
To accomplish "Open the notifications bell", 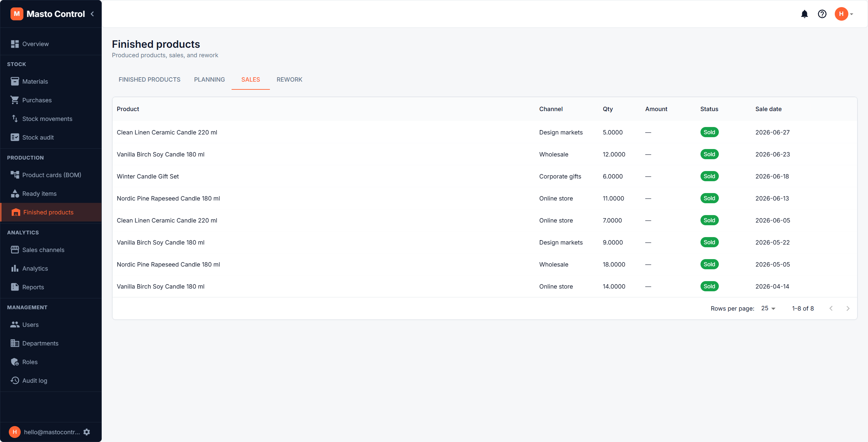I will point(804,14).
